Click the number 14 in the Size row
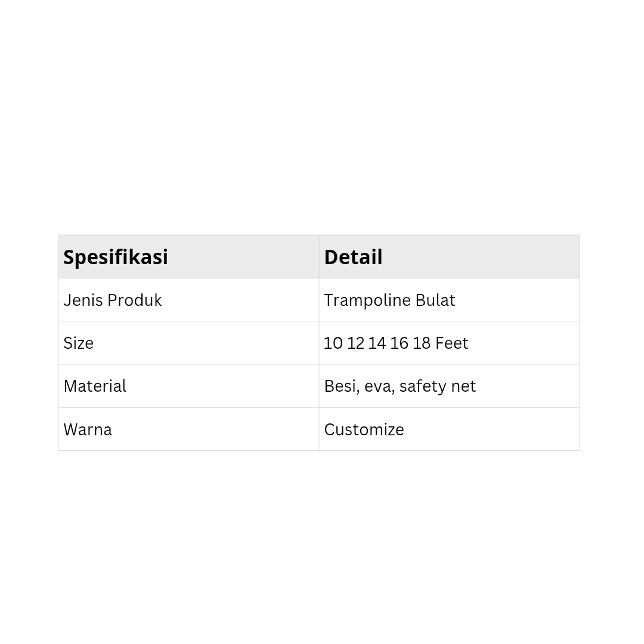The image size is (644, 644). [x=377, y=343]
